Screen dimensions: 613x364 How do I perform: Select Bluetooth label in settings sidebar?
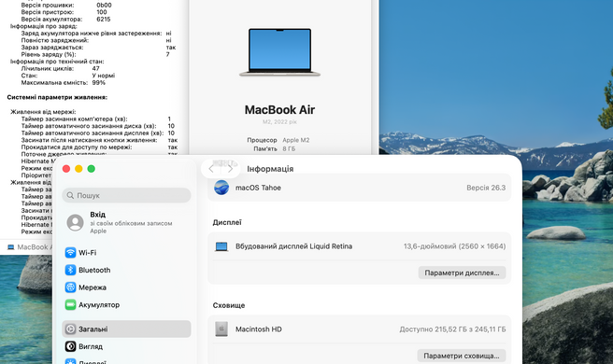(x=94, y=270)
